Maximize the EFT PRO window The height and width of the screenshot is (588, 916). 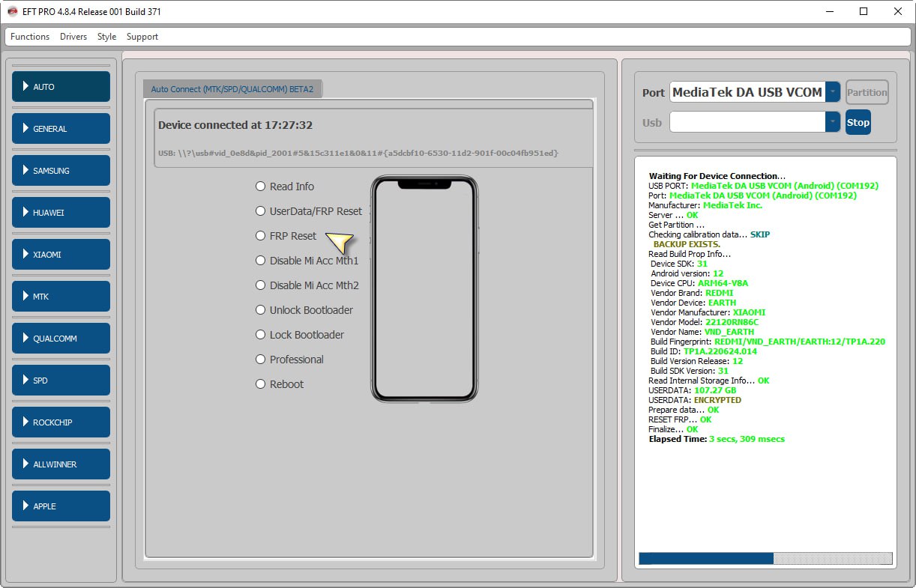(x=864, y=12)
